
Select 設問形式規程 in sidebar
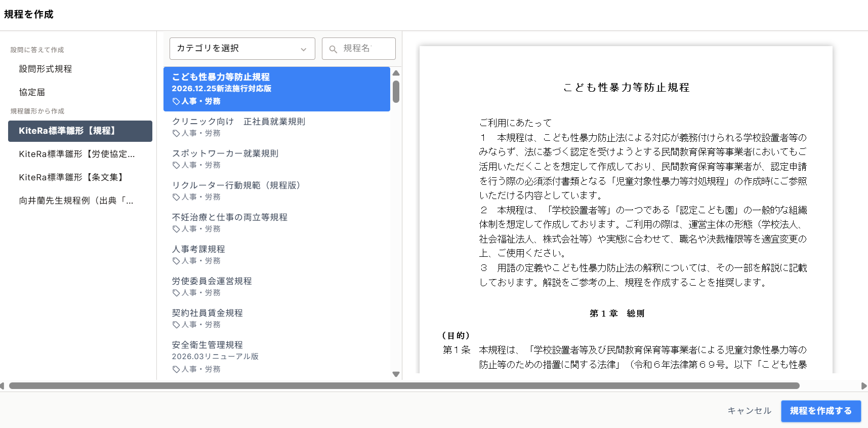click(x=46, y=69)
